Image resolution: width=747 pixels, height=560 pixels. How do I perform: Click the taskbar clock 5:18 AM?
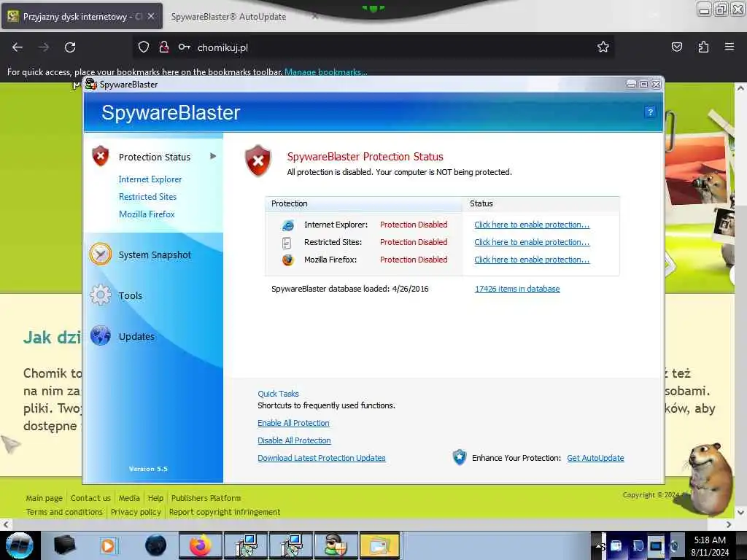click(x=710, y=540)
